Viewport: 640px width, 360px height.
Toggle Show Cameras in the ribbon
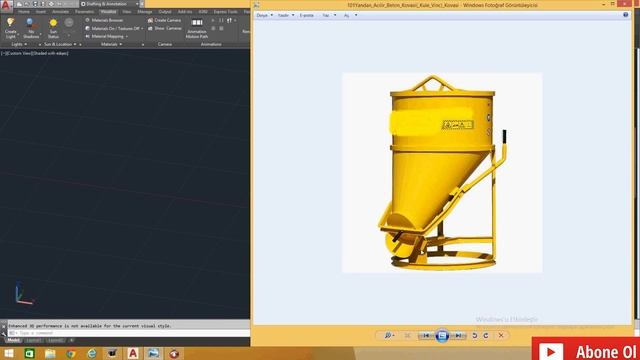[x=164, y=28]
